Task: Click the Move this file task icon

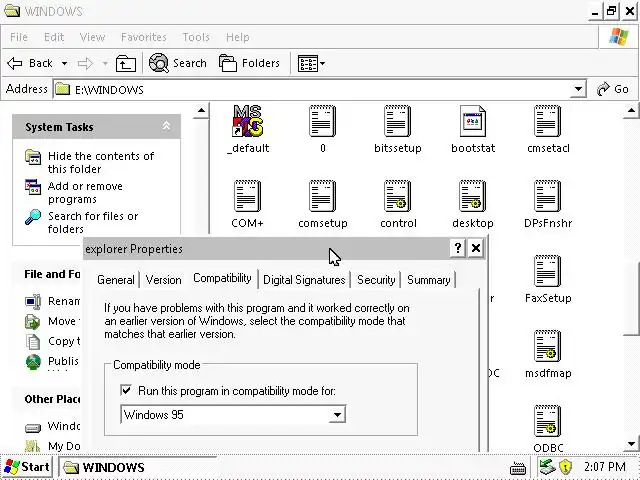Action: (x=33, y=321)
